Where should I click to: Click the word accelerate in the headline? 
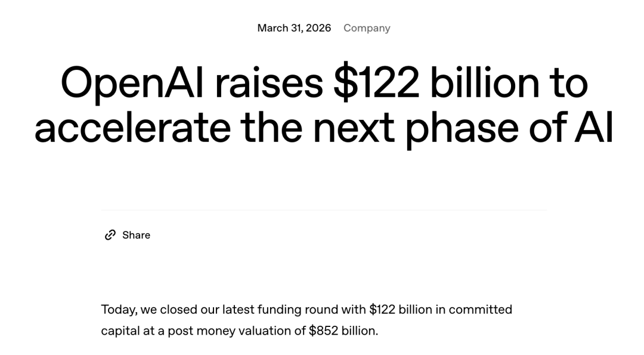(132, 128)
